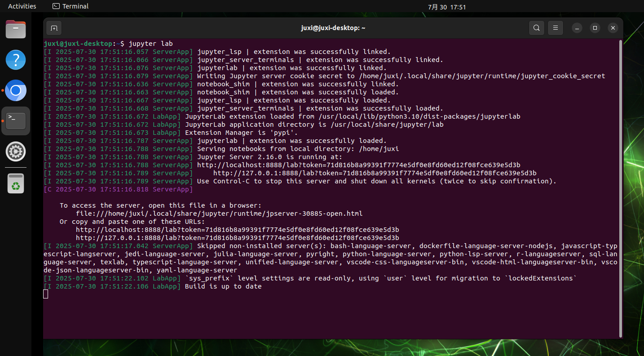Click 'Use Control-C to stop this server' line

(377, 181)
